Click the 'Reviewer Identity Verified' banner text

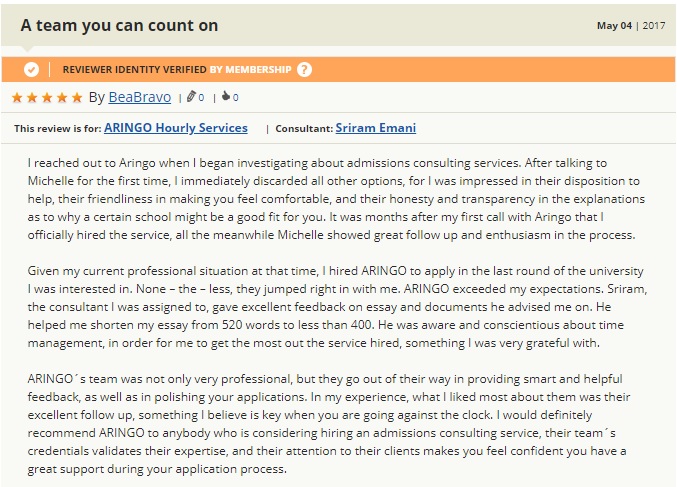tap(134, 70)
